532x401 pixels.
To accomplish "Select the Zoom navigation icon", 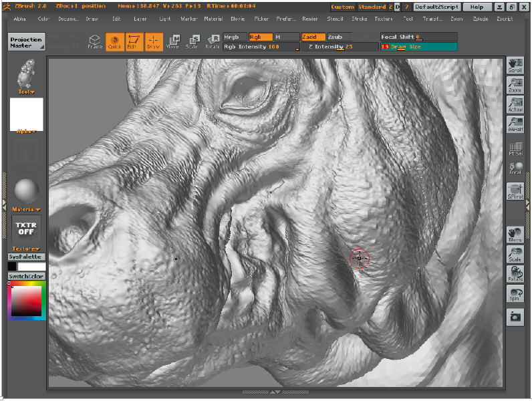I will pyautogui.click(x=515, y=86).
